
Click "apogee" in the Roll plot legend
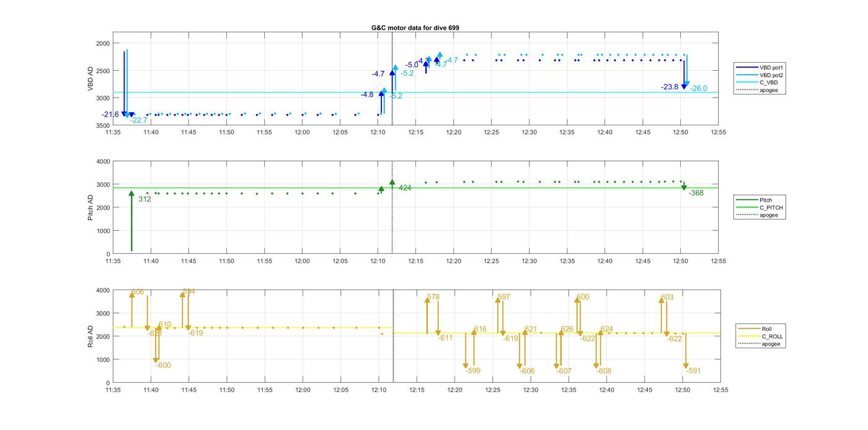[x=759, y=344]
